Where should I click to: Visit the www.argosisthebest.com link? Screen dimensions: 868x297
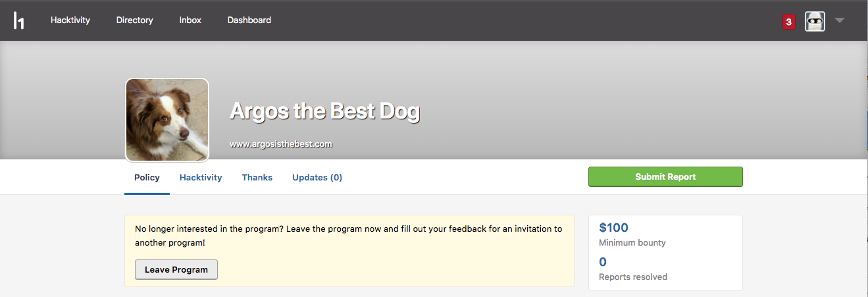coord(281,144)
